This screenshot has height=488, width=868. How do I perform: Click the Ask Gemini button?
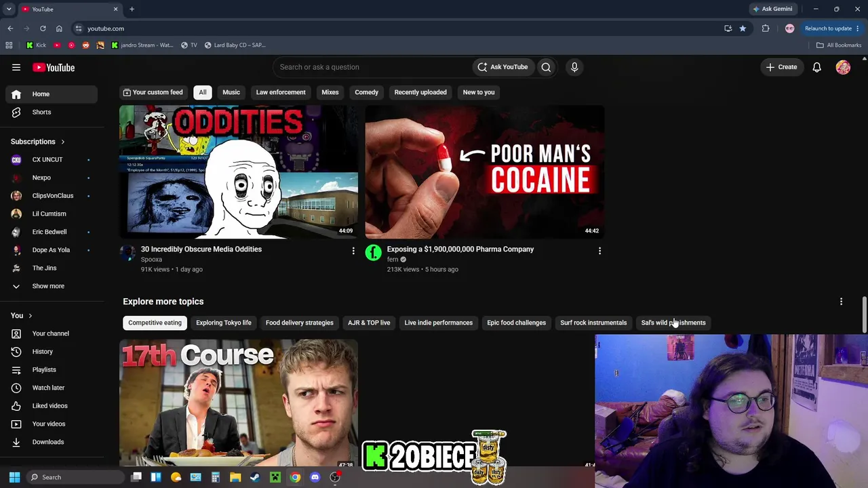772,9
